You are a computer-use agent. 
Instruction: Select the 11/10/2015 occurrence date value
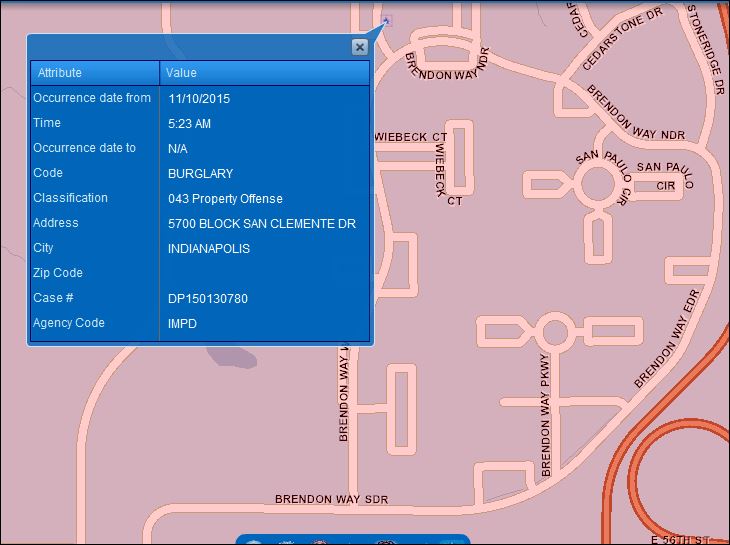click(x=200, y=99)
